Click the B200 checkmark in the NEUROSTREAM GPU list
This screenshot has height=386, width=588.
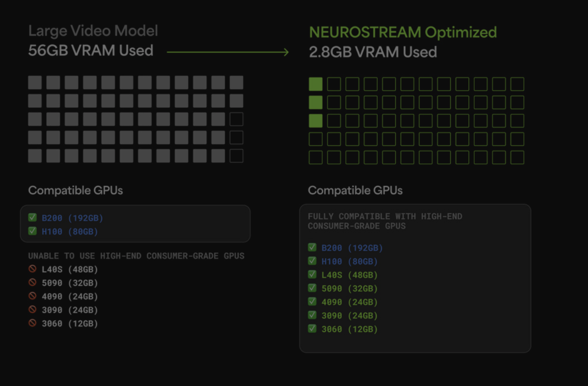pyautogui.click(x=312, y=247)
